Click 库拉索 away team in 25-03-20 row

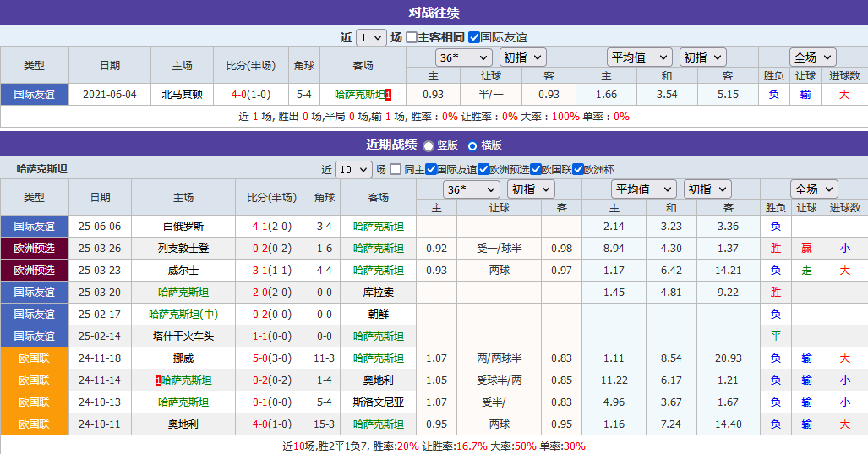[378, 293]
